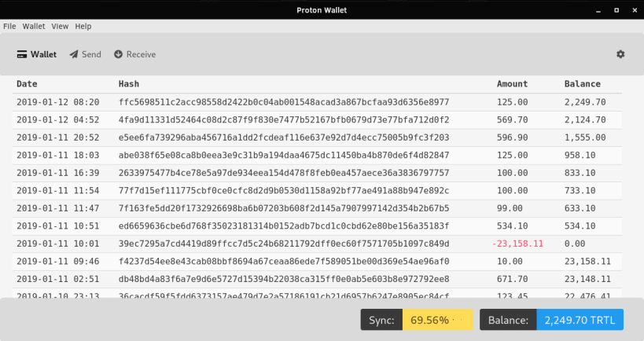Click the balance cell 23,158.11
The height and width of the screenshot is (341, 644).
pos(587,261)
